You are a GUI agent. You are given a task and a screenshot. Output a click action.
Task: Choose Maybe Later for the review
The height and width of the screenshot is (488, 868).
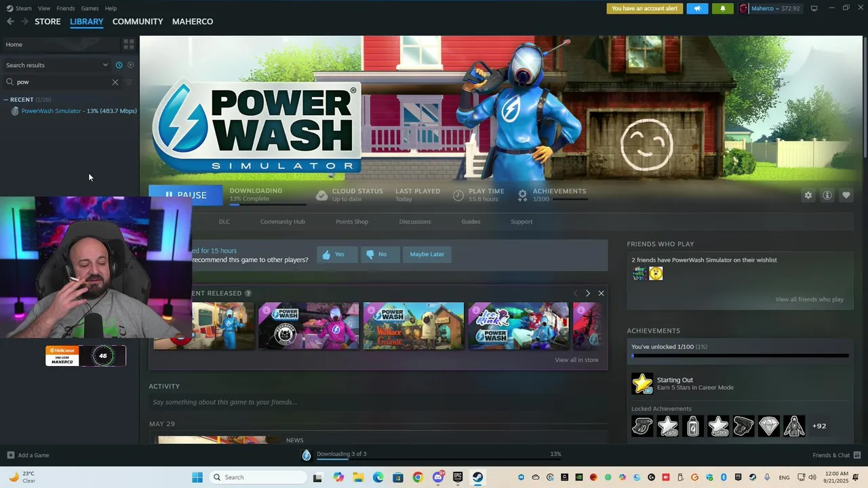pos(427,254)
